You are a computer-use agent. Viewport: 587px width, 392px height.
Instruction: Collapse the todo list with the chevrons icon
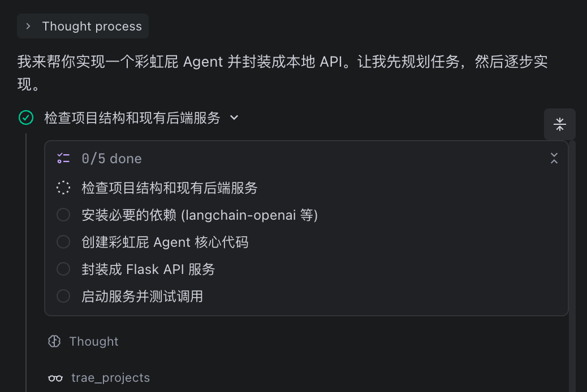[554, 158]
